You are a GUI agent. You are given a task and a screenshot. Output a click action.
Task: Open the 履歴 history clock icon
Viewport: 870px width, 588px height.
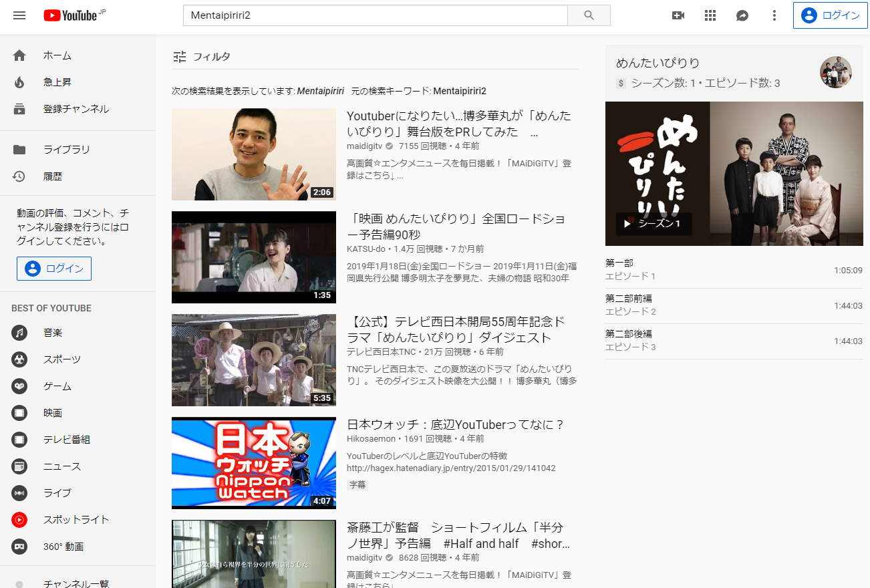(x=19, y=176)
